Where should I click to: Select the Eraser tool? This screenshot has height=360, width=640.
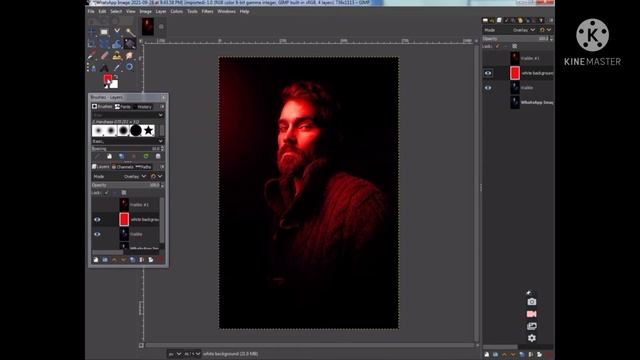tap(104, 56)
